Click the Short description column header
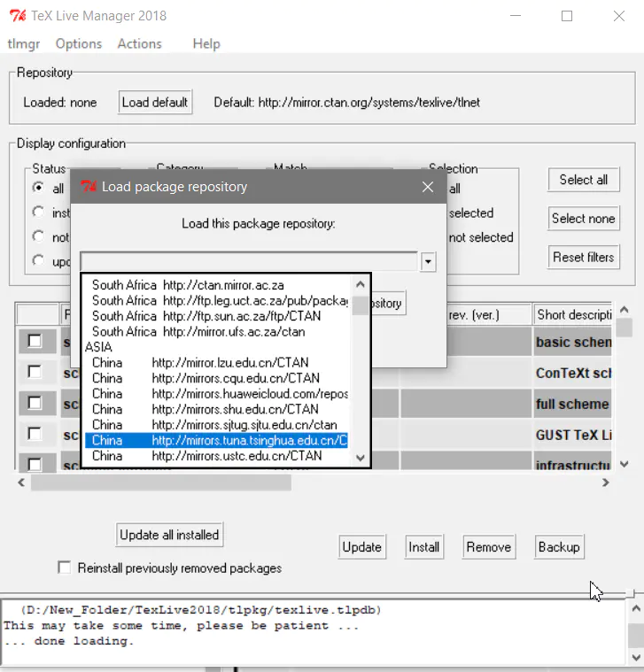 [572, 315]
